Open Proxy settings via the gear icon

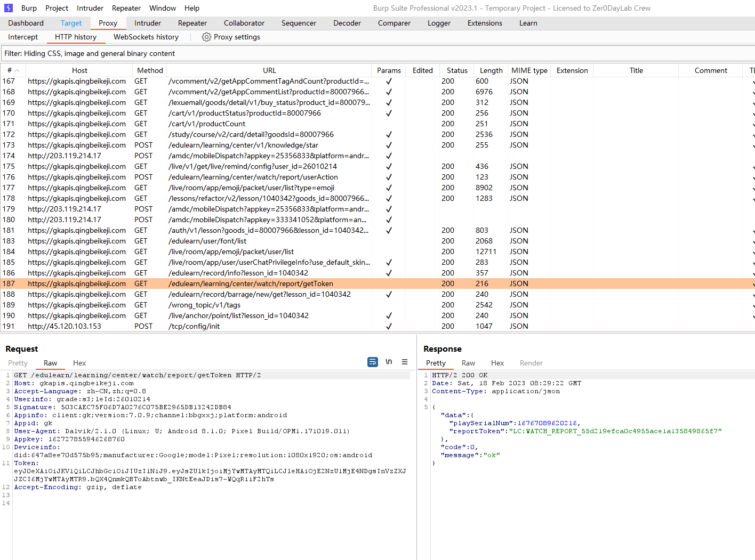pos(206,37)
